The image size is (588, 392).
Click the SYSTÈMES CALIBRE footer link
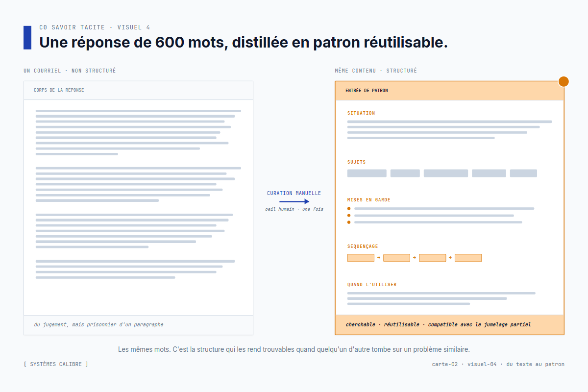coord(55,364)
